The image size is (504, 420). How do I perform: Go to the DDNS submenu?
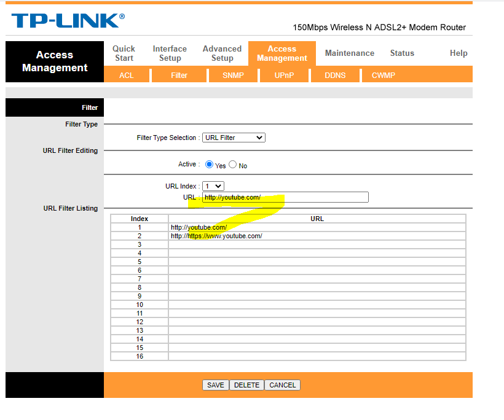(x=335, y=76)
